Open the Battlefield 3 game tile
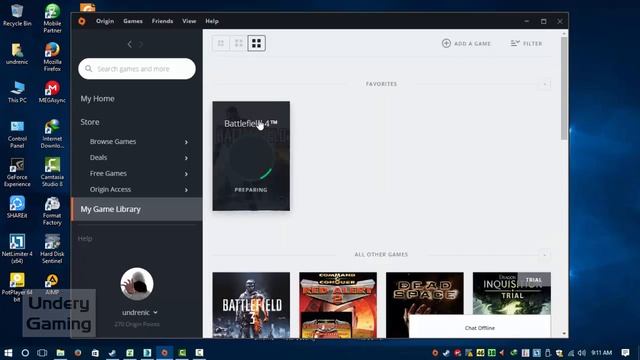Screen dimensions: 640x360 click(x=251, y=305)
